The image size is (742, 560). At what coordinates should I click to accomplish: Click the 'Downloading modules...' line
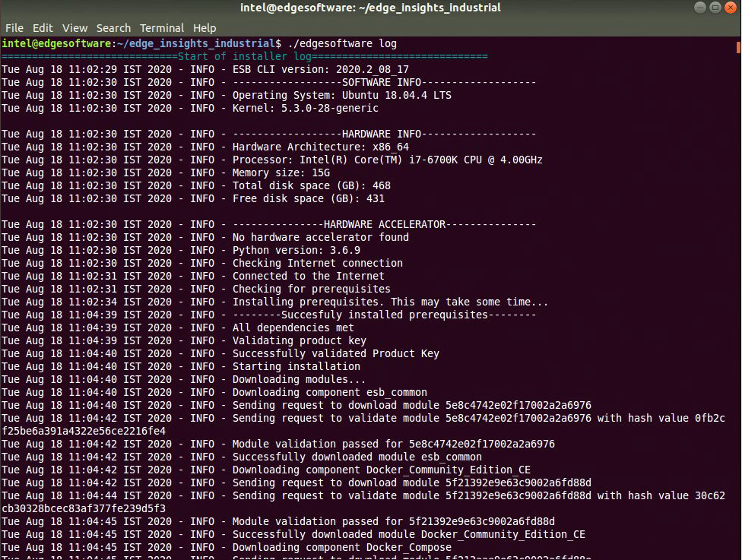coord(184,379)
